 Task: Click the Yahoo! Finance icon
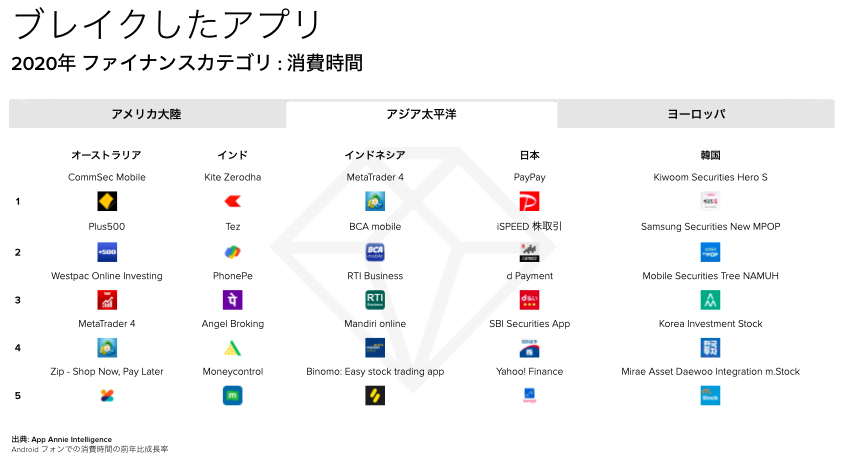(x=530, y=396)
